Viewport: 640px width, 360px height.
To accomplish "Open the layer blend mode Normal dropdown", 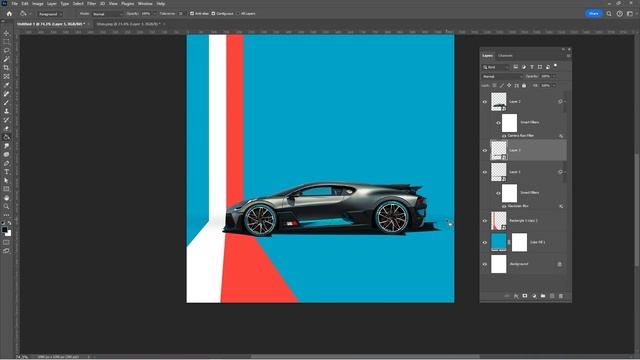I will (x=502, y=76).
